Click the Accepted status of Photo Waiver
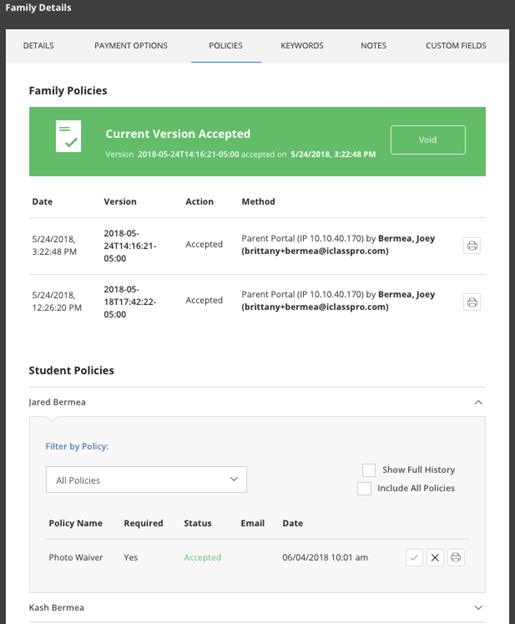 202,558
